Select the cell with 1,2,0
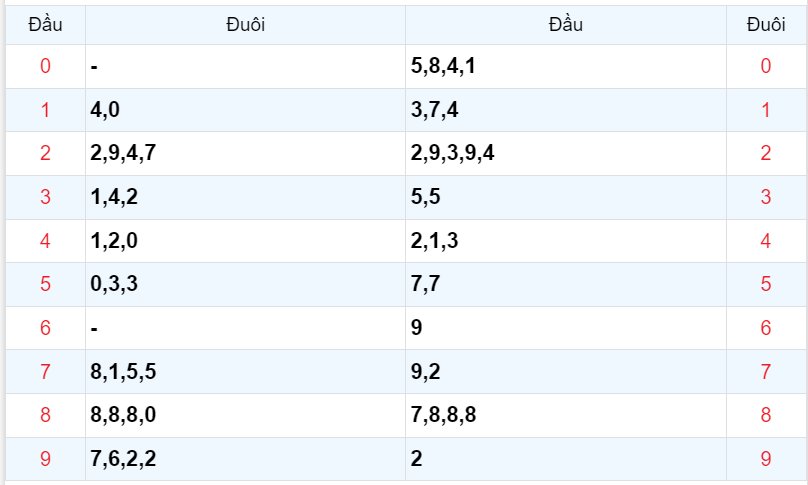Image resolution: width=808 pixels, height=485 pixels. point(114,241)
